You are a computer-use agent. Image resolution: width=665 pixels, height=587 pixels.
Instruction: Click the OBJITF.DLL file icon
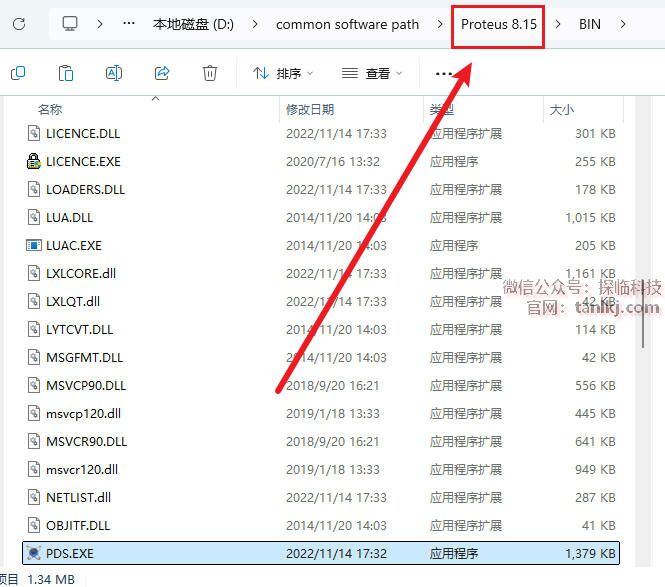tap(34, 526)
